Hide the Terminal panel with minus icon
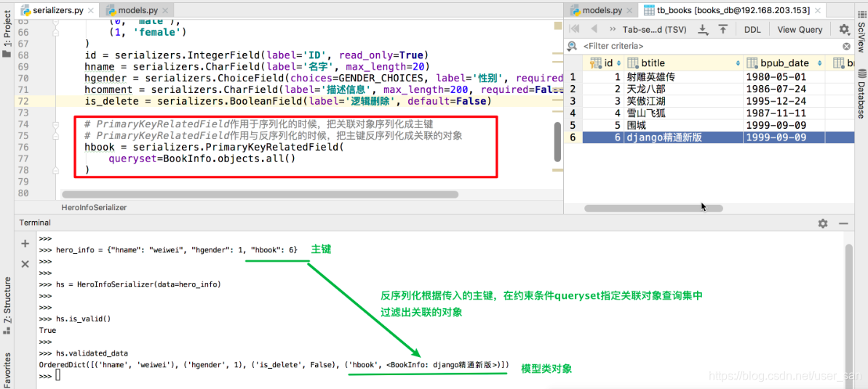The image size is (868, 389). click(844, 223)
